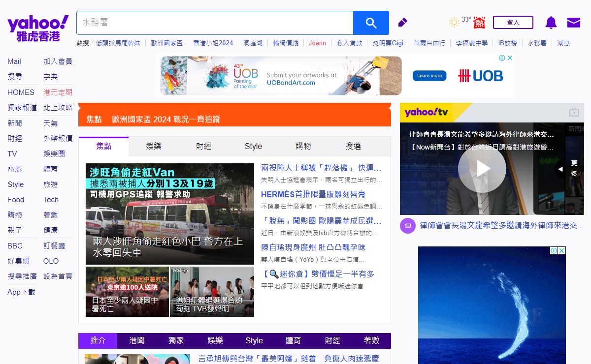Image resolution: width=591 pixels, height=364 pixels.
Task: Open the 日本至少兩人疑因中暑死亡 thumbnail
Action: [x=127, y=292]
